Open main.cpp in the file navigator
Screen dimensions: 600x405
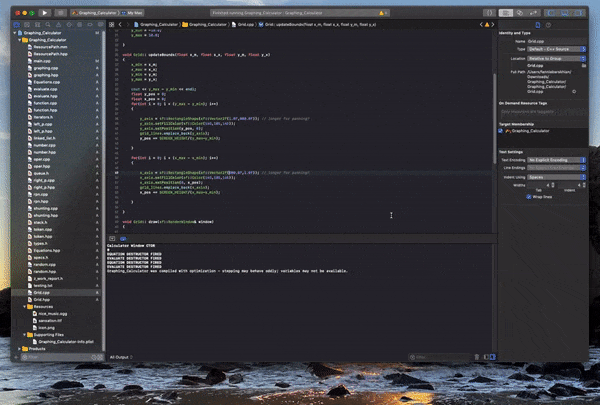[40, 60]
